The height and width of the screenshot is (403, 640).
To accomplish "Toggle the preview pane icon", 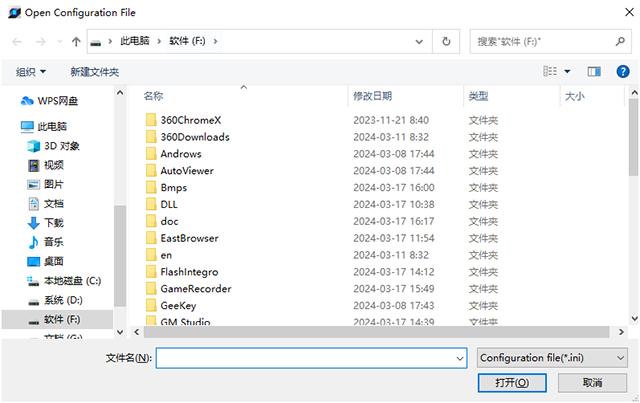I will 594,72.
